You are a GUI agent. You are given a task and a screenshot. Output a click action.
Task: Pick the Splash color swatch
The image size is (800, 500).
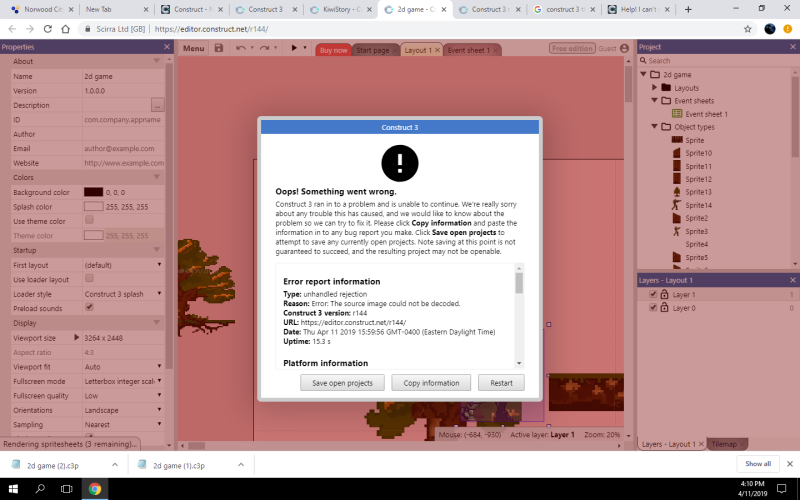pyautogui.click(x=93, y=206)
